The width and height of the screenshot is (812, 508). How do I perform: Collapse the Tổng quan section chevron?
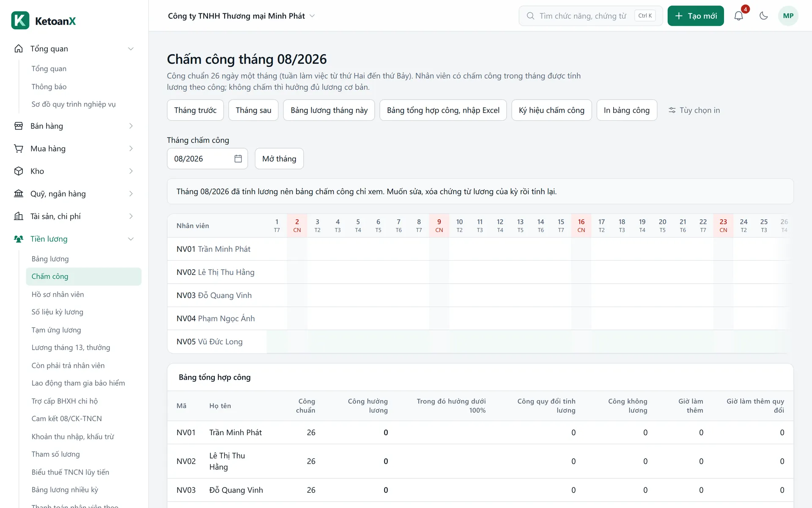(131, 49)
